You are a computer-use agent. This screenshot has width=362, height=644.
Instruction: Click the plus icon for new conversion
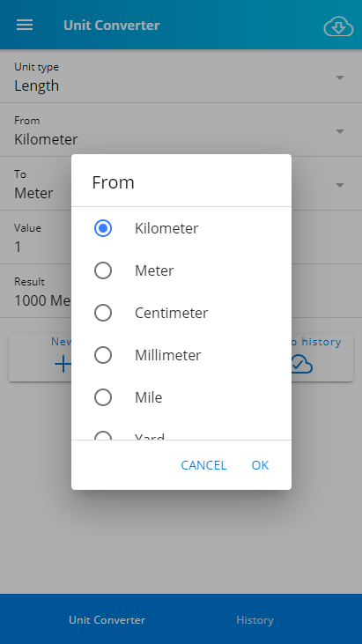[63, 364]
